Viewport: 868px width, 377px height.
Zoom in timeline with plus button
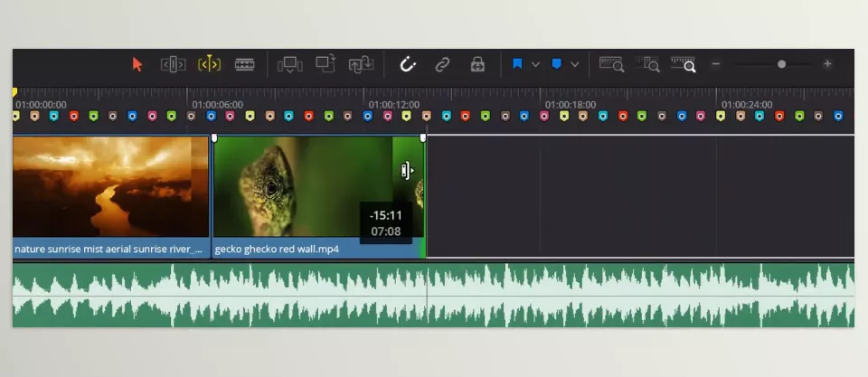click(x=827, y=64)
